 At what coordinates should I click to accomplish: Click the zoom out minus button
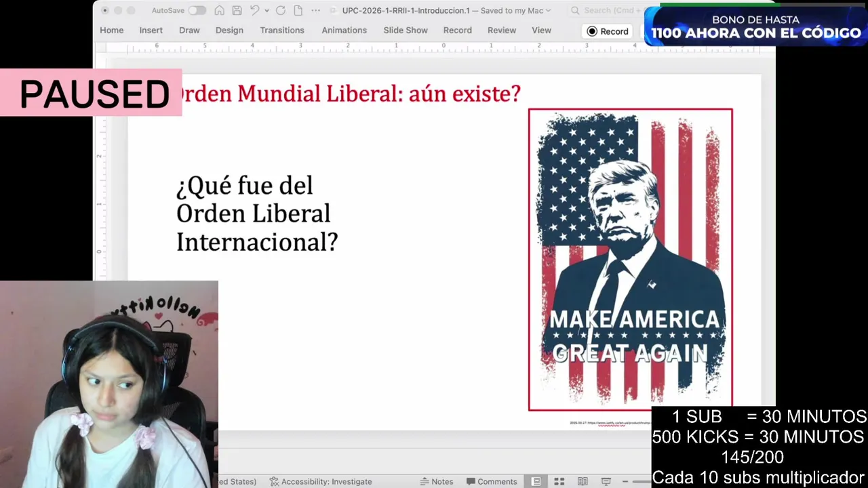[626, 481]
